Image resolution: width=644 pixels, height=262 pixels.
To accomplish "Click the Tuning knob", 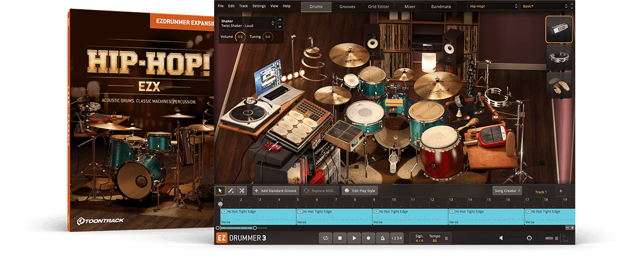I will pos(268,37).
